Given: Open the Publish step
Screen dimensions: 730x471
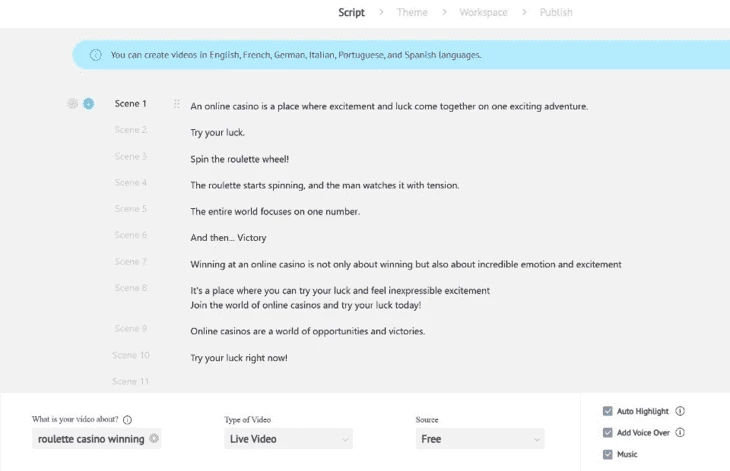Looking at the screenshot, I should point(556,13).
